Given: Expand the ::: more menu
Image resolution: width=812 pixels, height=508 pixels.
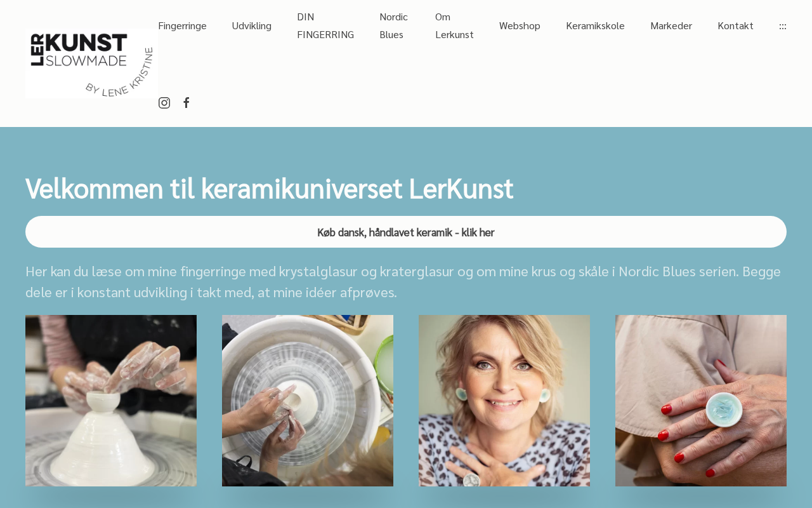Looking at the screenshot, I should 783,25.
